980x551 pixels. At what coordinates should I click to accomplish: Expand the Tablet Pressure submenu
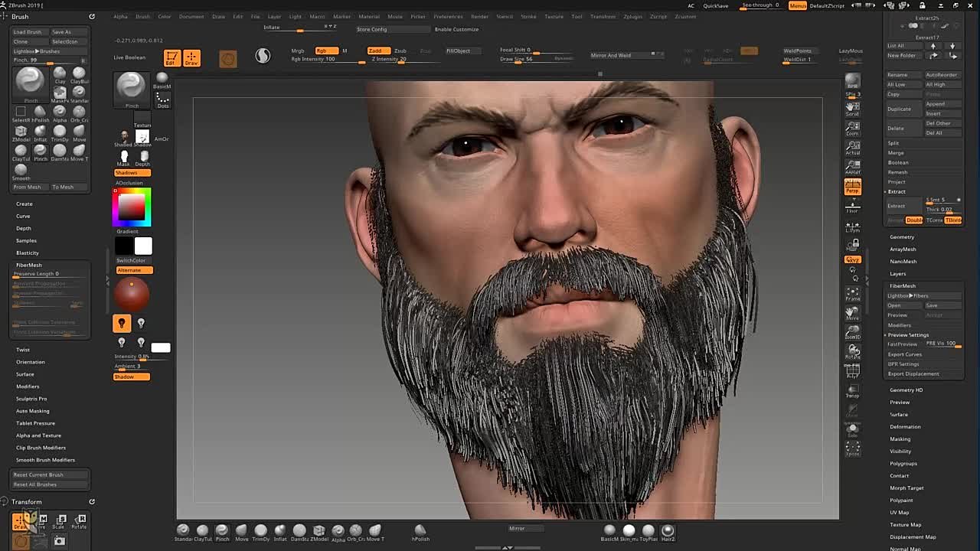[35, 423]
